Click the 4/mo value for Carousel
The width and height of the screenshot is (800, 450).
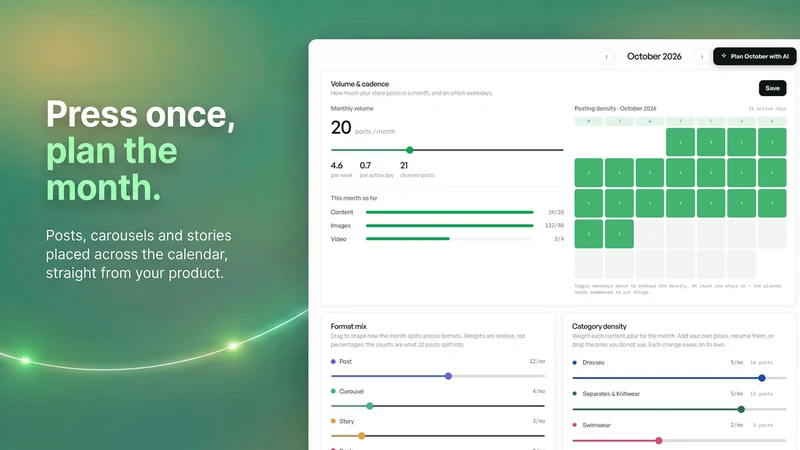pyautogui.click(x=539, y=391)
